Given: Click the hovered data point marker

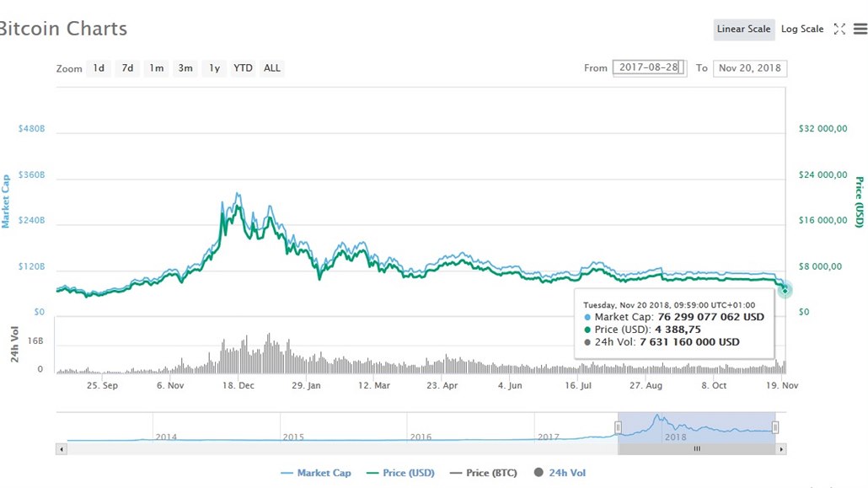Looking at the screenshot, I should pos(785,290).
